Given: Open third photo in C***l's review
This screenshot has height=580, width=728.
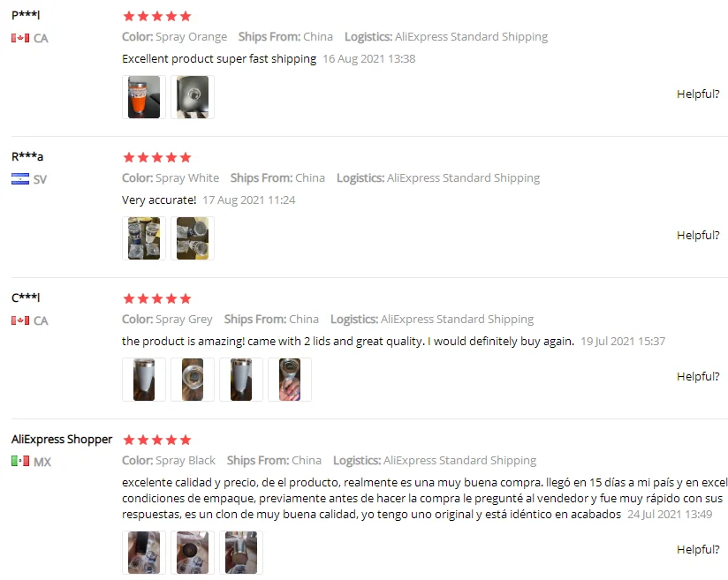Looking at the screenshot, I should [241, 380].
